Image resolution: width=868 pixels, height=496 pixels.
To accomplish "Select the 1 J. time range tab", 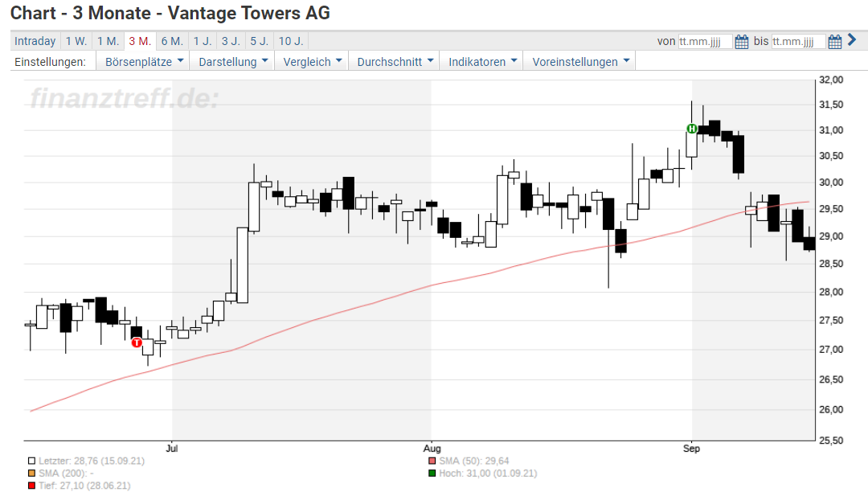I will 202,41.
